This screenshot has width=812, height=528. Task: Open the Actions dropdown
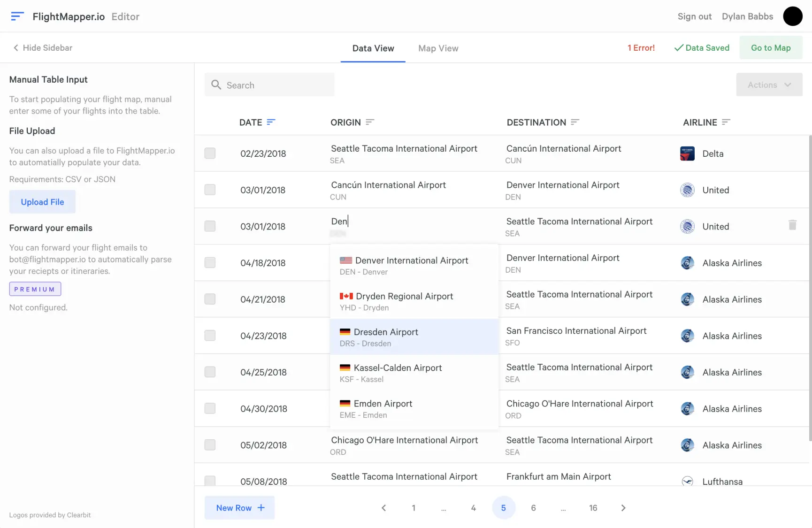click(x=769, y=85)
